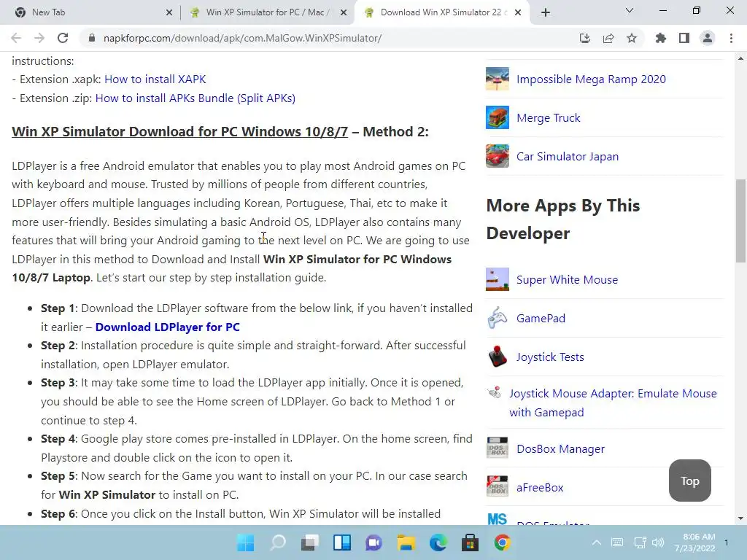The width and height of the screenshot is (747, 560).
Task: Open the GamePad link
Action: (x=541, y=318)
